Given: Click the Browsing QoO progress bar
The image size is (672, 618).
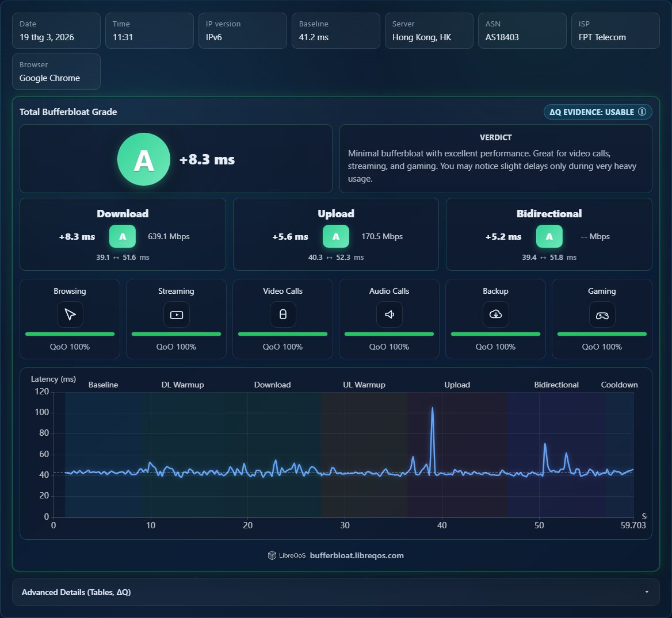Looking at the screenshot, I should tap(70, 334).
